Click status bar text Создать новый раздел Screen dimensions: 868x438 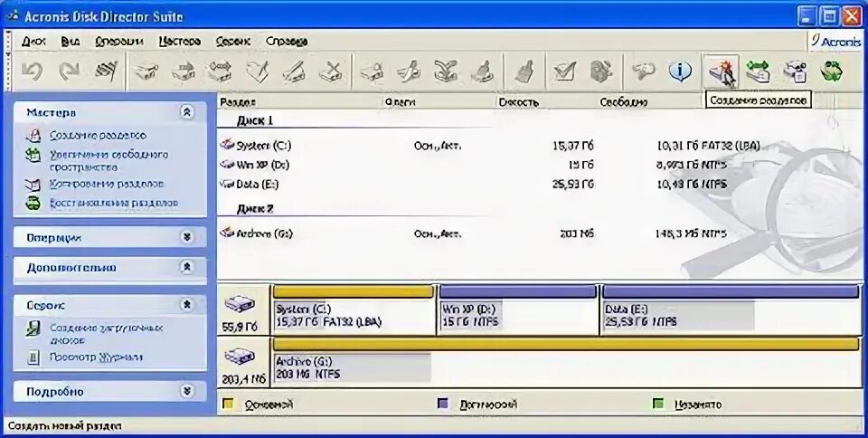pos(65,426)
